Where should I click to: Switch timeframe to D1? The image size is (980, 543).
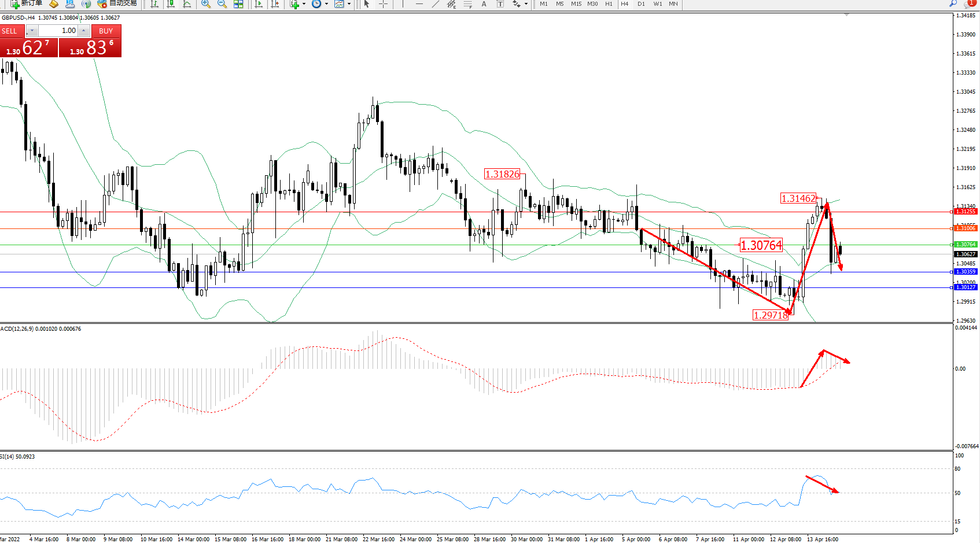641,4
